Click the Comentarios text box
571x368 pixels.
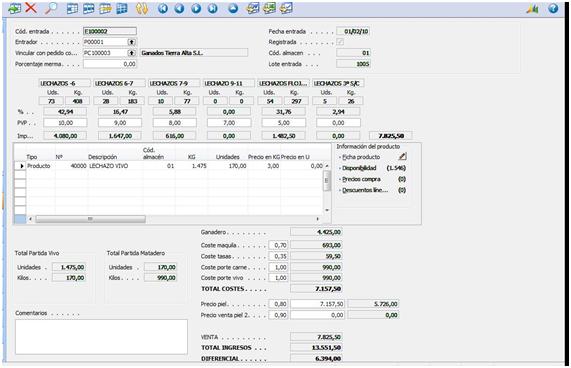click(x=101, y=337)
